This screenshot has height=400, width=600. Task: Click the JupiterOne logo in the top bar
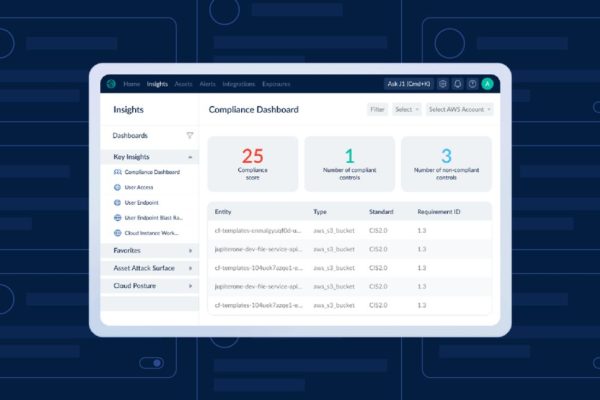111,84
